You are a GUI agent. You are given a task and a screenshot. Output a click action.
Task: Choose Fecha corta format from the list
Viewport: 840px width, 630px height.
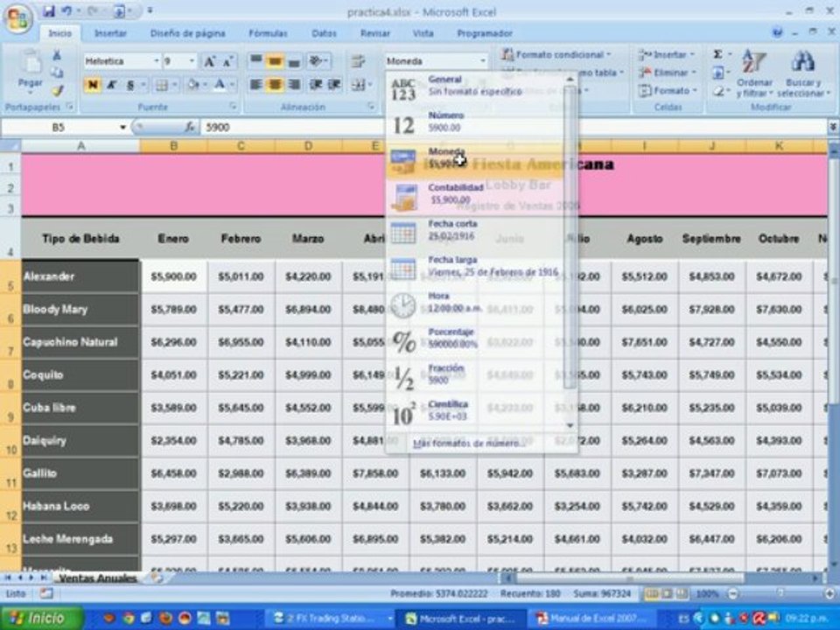[x=474, y=231]
